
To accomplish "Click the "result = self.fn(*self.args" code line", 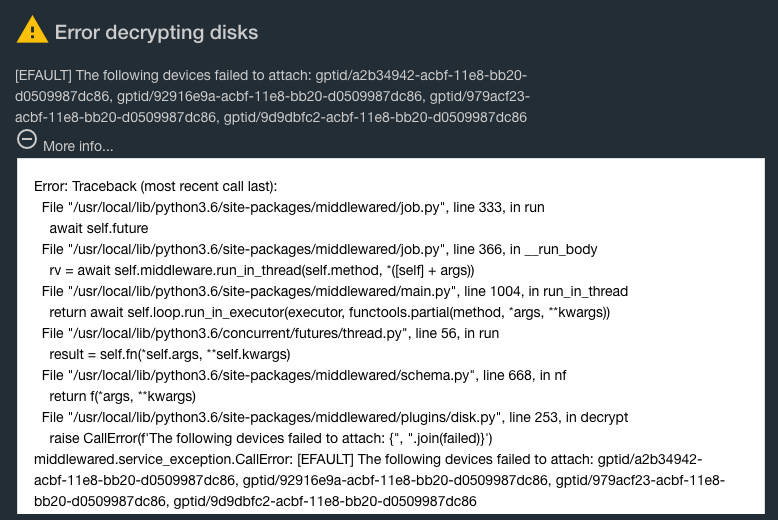I will [x=170, y=354].
